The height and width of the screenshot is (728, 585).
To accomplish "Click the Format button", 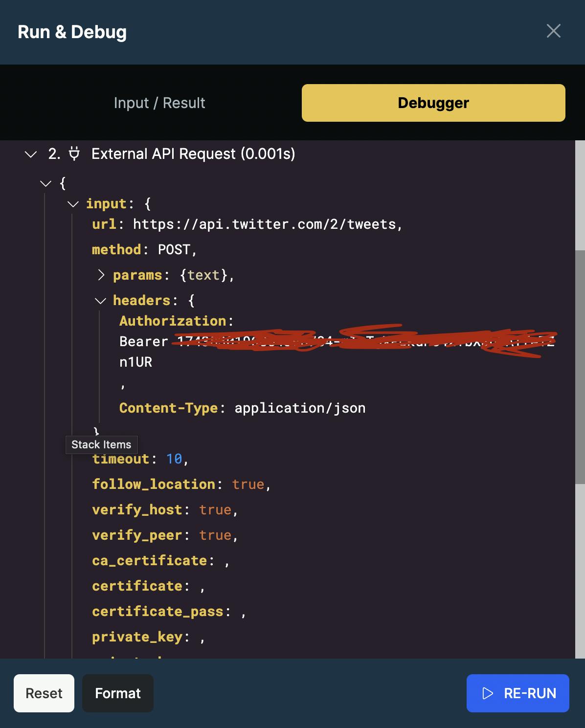I will 117,693.
